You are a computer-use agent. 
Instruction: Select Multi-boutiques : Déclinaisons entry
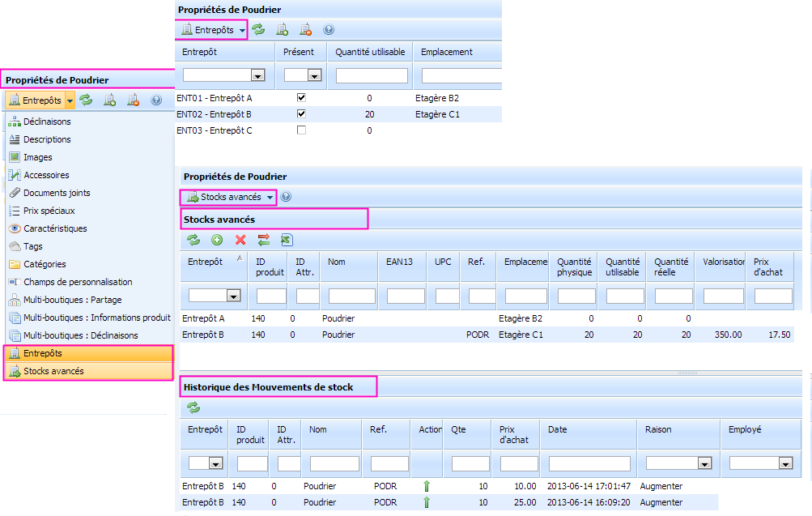(81, 335)
